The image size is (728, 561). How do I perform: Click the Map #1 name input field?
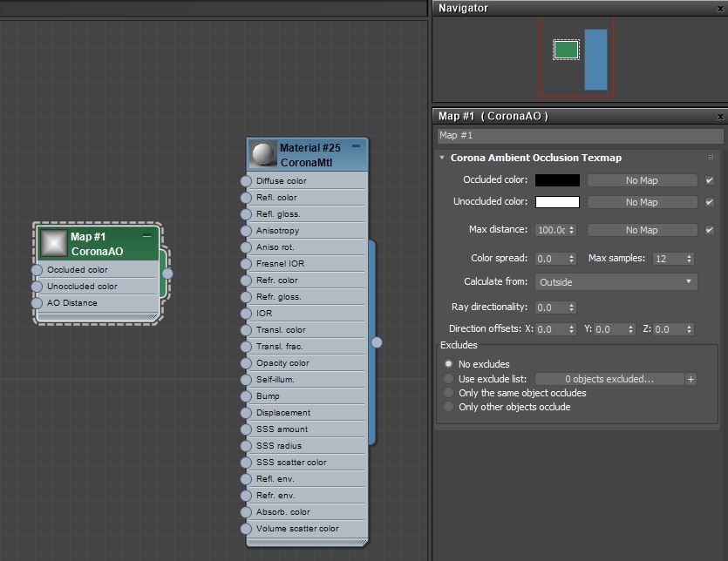[580, 136]
